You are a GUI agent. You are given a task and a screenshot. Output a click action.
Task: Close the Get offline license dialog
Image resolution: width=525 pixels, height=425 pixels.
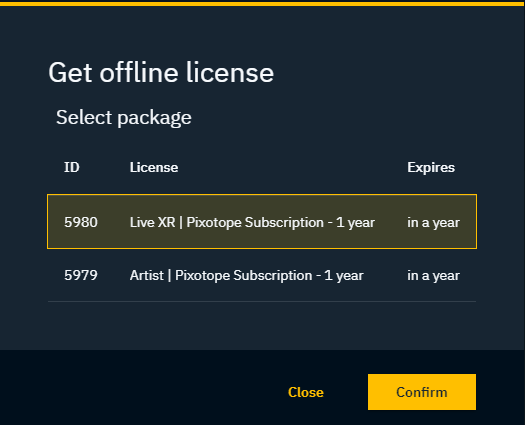tap(306, 392)
